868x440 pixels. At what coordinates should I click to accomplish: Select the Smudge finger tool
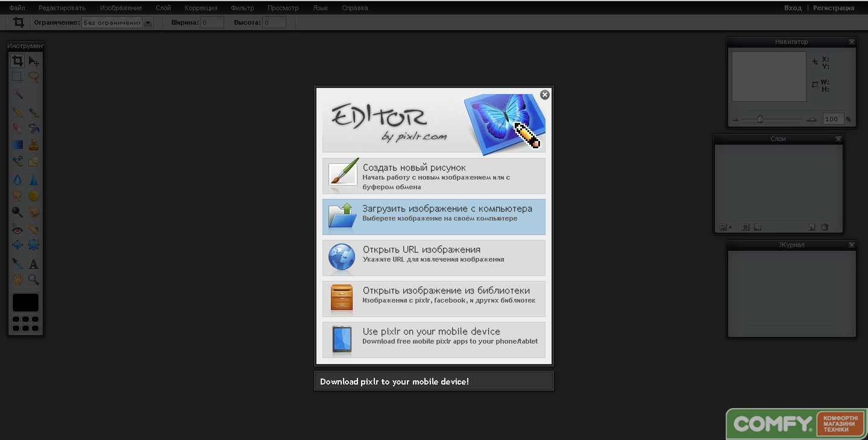click(x=17, y=195)
